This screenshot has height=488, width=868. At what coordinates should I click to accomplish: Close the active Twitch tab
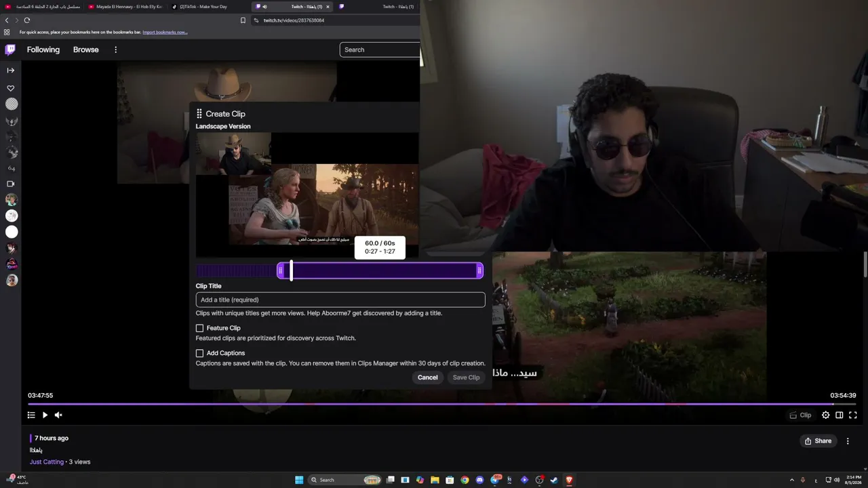(328, 7)
